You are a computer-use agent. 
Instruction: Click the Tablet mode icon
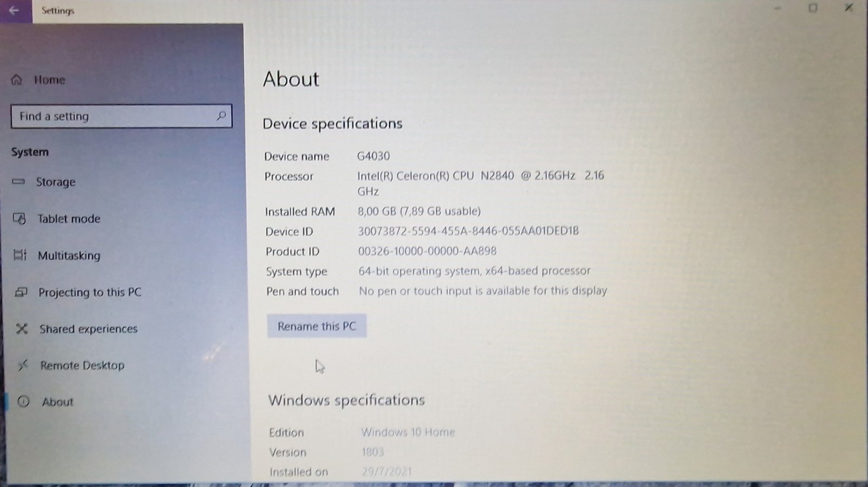point(19,219)
